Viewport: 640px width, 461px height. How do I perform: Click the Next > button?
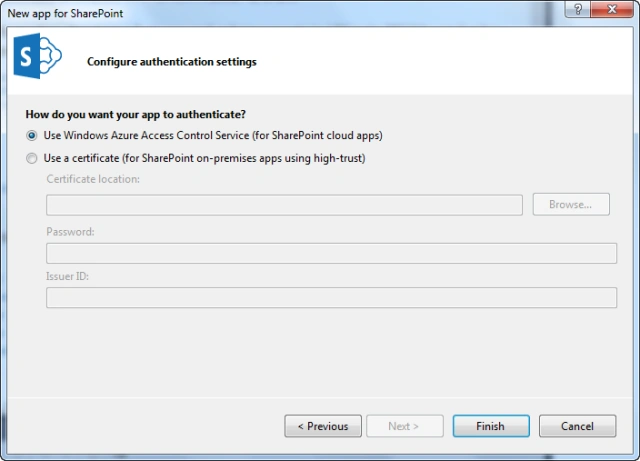point(404,426)
